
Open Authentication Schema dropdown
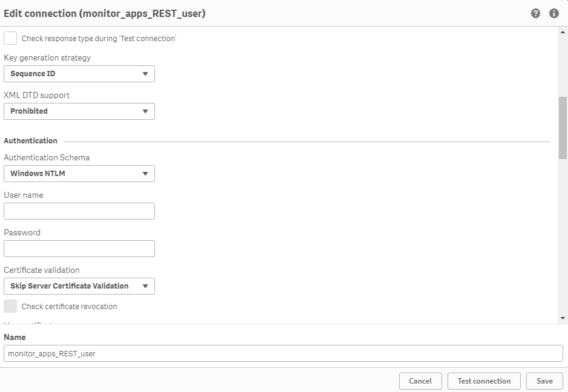point(79,174)
